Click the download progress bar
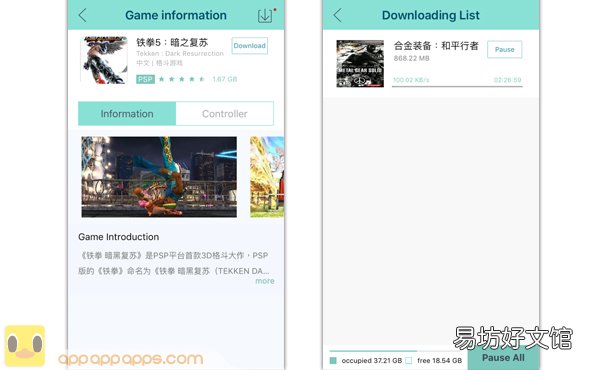 click(457, 86)
